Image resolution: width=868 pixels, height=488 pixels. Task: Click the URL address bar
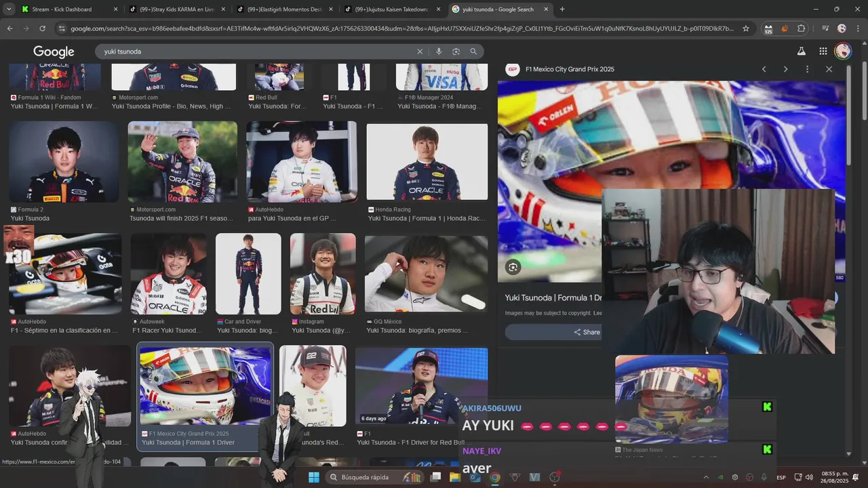coord(401,28)
